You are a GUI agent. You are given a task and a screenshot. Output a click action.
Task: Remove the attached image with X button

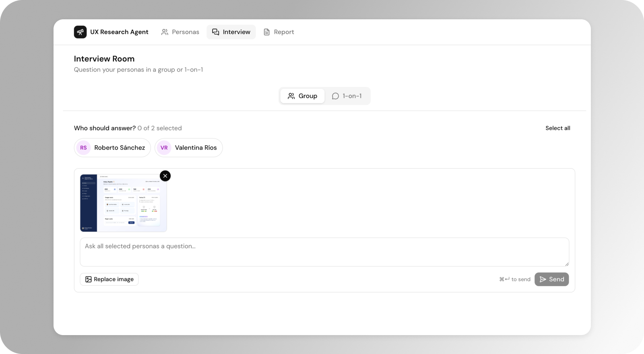click(165, 176)
